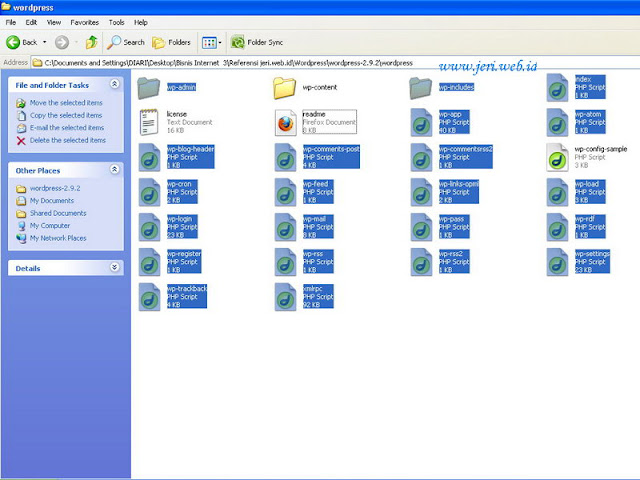Select the xmlrpc file icon
Viewport: 640px width, 480px height.
[x=285, y=297]
